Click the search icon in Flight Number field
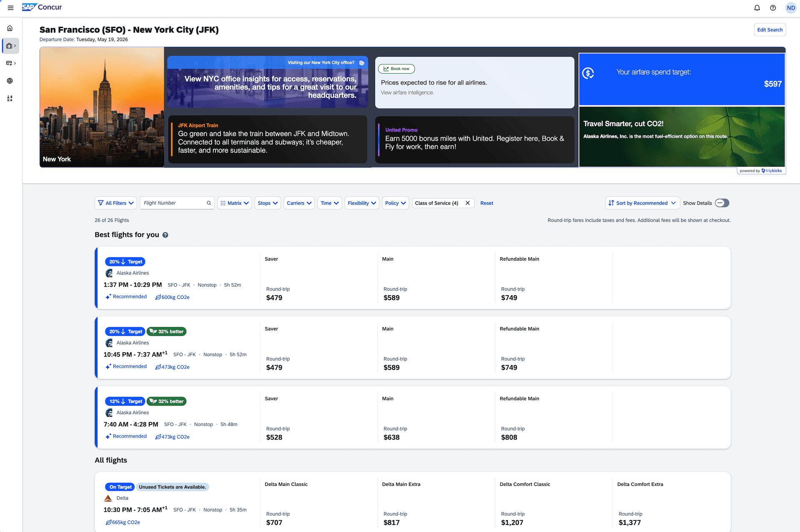The width and height of the screenshot is (800, 532). pos(209,203)
